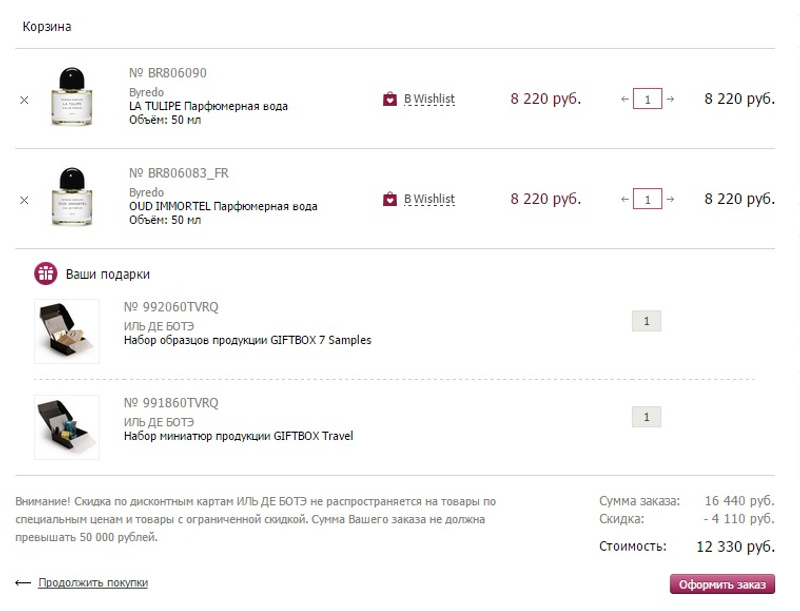Click wishlist bag icon for OUD IMMORTEL
Viewport: 800px width, 611px height.
point(390,199)
